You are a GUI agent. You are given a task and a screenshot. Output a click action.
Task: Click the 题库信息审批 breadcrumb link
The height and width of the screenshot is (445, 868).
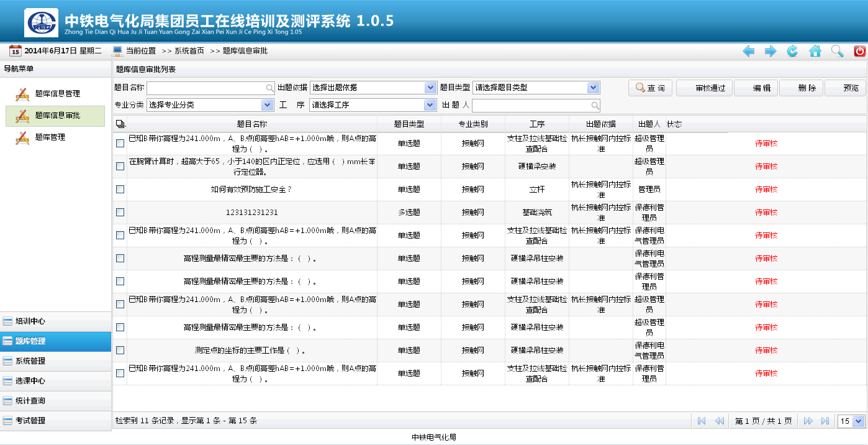point(245,51)
